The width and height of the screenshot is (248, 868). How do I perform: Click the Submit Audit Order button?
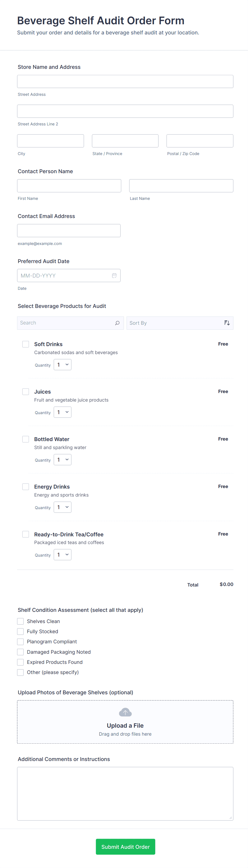coord(125,846)
